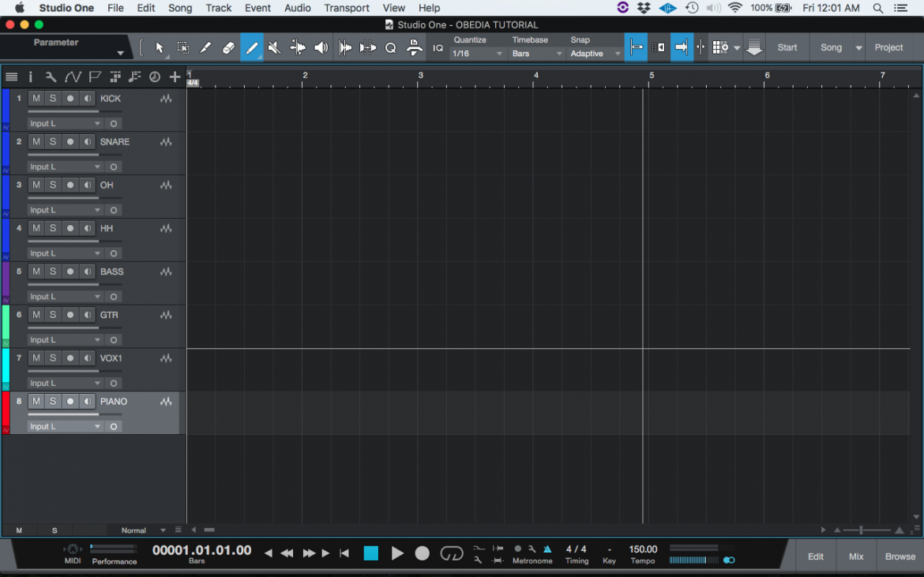The image size is (924, 577).
Task: Select the Listen tool speaker icon
Action: click(x=321, y=47)
